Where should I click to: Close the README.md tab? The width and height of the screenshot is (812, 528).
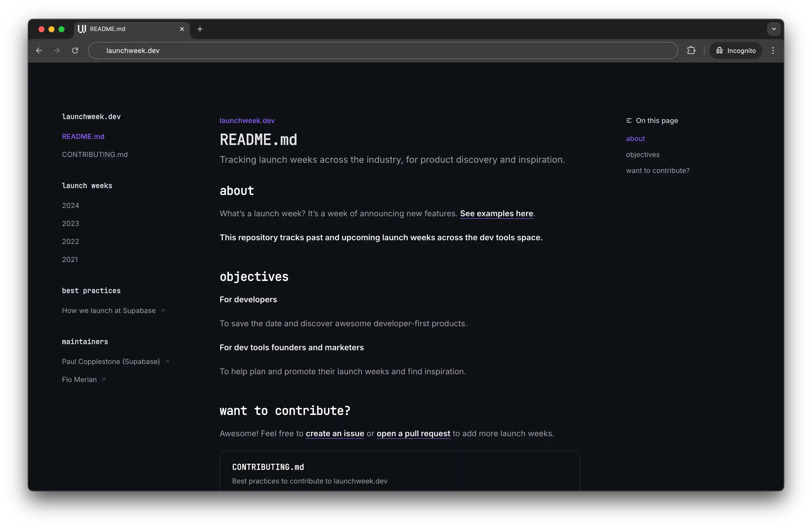tap(182, 29)
